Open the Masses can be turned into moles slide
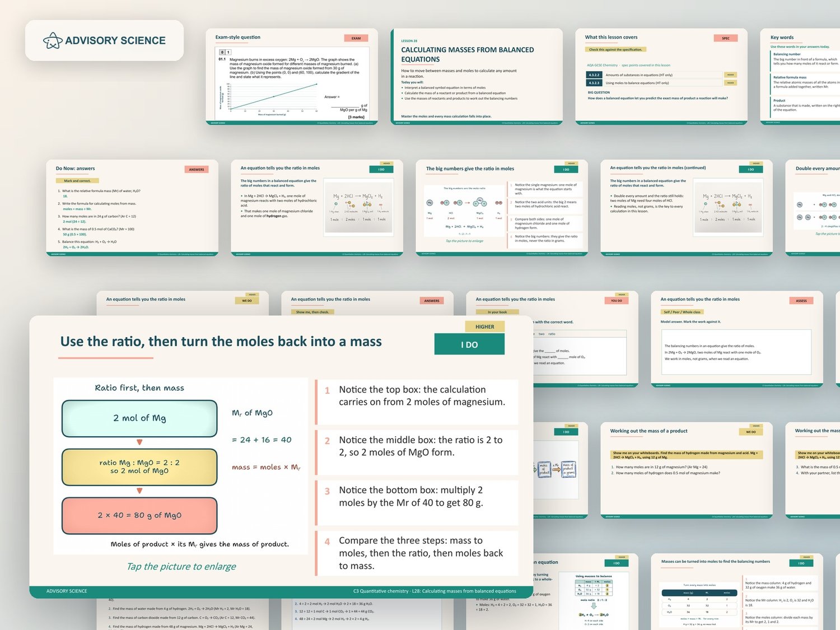840x630 pixels. click(737, 591)
